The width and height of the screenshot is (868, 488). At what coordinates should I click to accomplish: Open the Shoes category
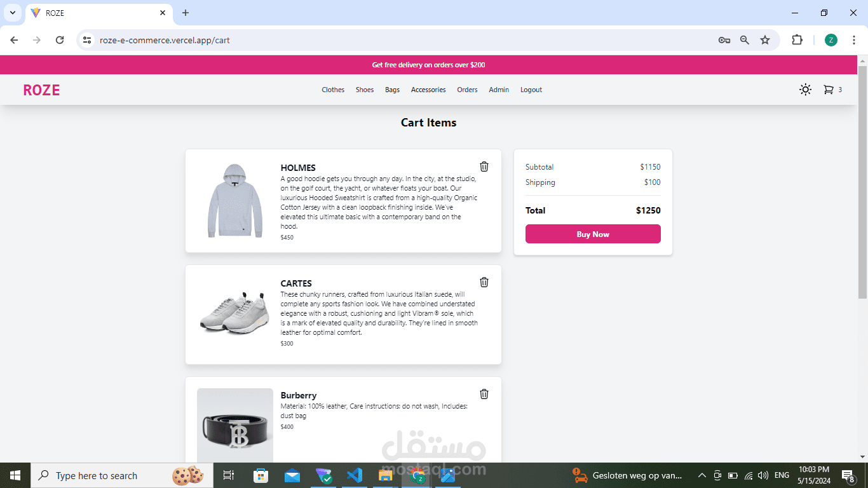pos(365,90)
